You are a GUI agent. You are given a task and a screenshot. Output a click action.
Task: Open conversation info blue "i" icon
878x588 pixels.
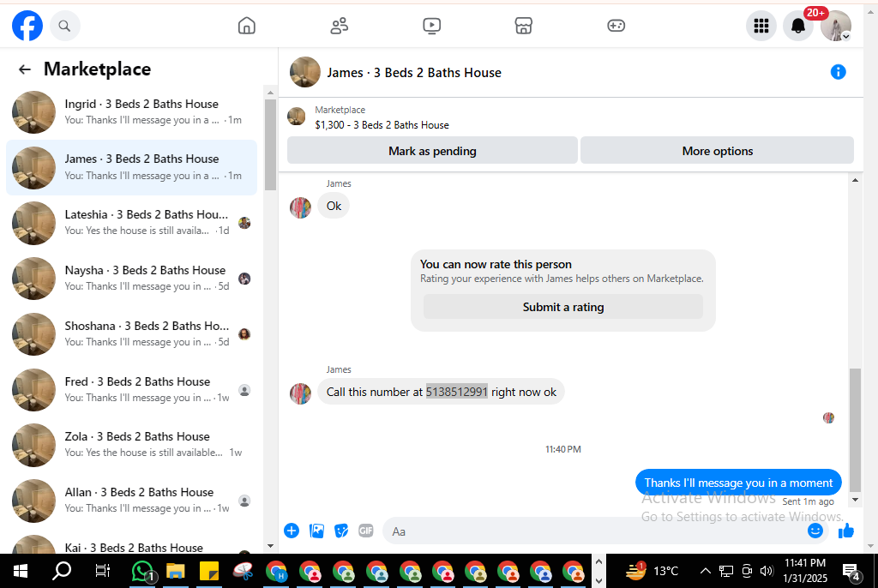[838, 72]
